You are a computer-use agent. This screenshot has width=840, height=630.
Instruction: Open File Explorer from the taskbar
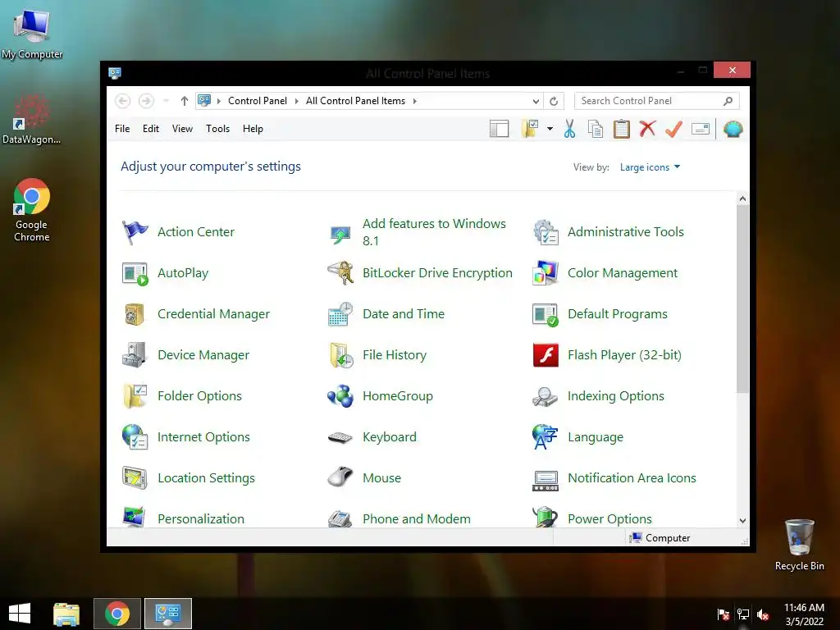(66, 614)
